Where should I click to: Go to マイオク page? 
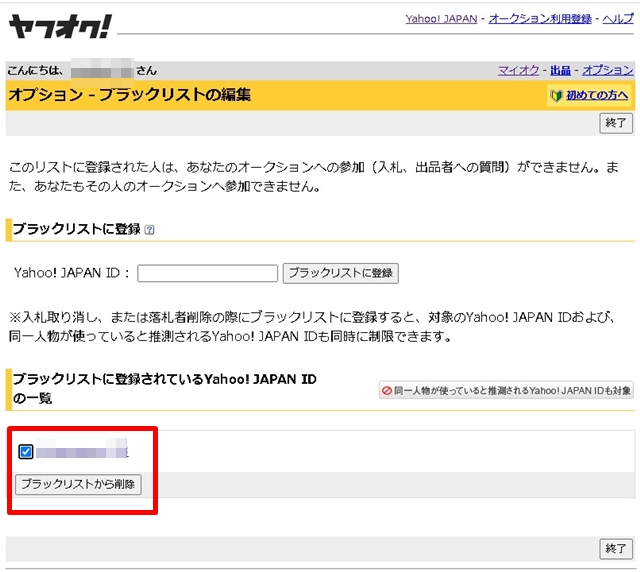click(518, 70)
